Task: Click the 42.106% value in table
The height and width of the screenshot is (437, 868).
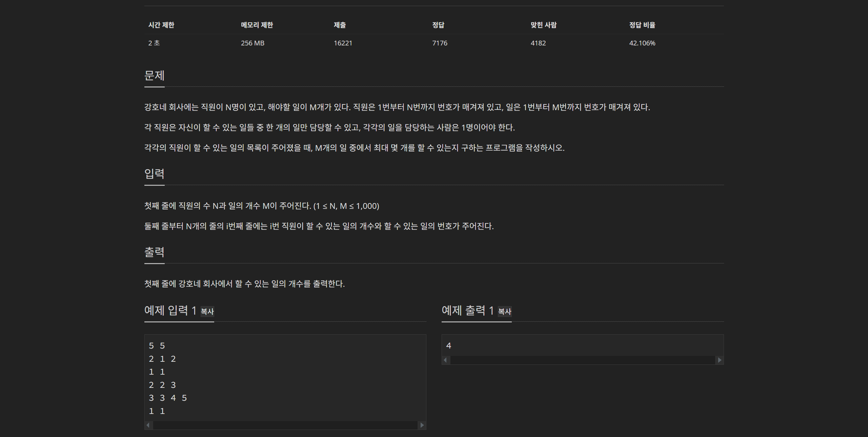Action: (642, 43)
